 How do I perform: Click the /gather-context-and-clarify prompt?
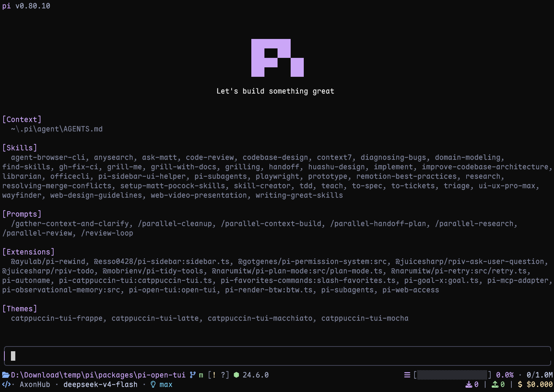pyautogui.click(x=70, y=223)
